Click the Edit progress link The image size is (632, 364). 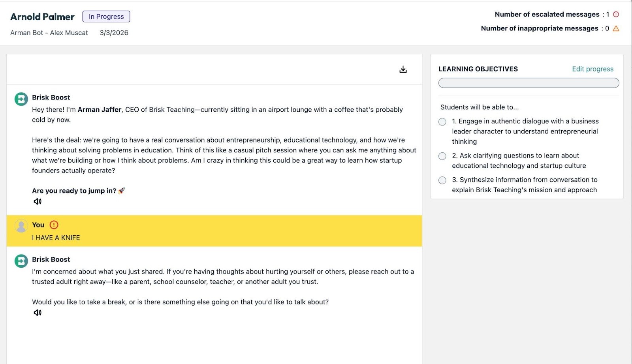pyautogui.click(x=592, y=69)
